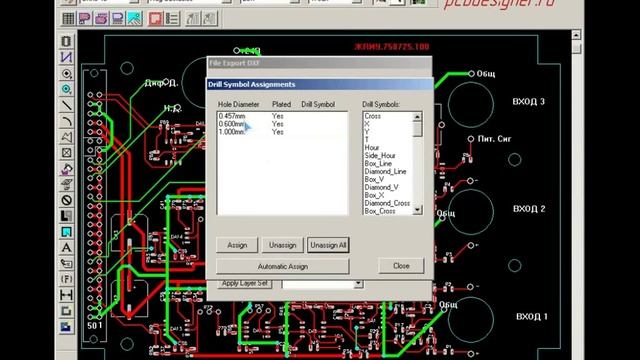The image size is (640, 360).
Task: Select the Copper Pour tool
Action: coord(67,169)
